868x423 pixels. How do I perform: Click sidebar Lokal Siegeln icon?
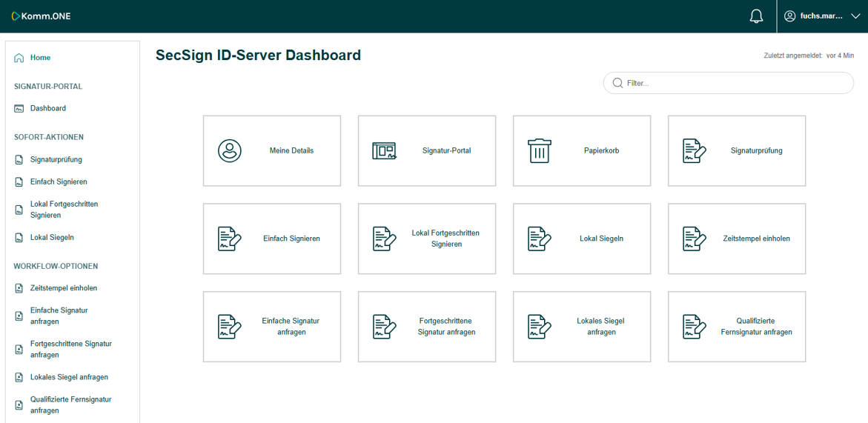click(19, 238)
